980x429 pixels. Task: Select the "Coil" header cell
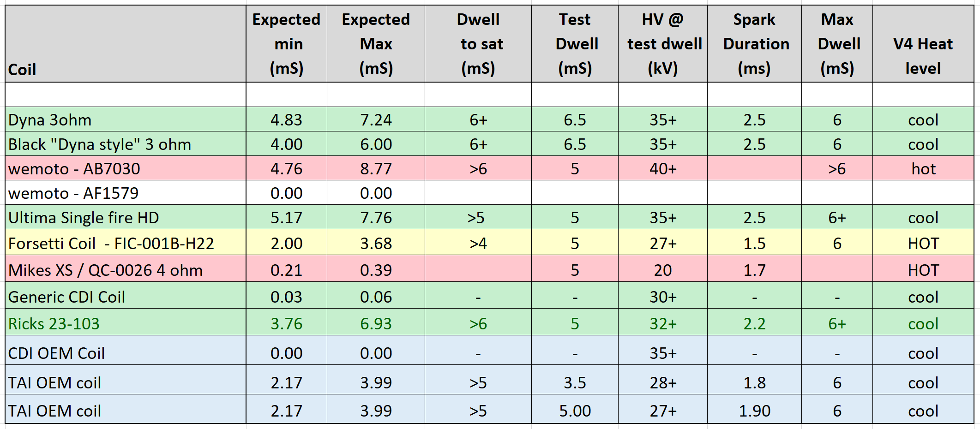click(22, 70)
